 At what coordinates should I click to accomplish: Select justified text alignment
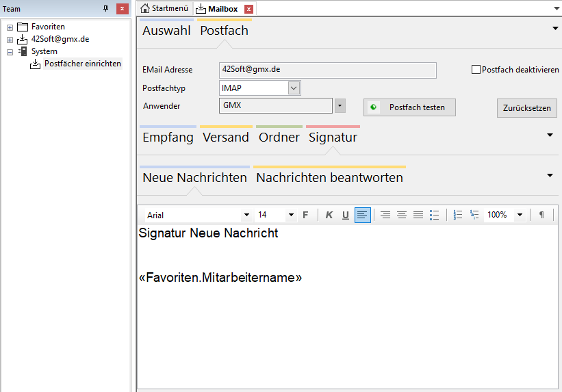click(x=418, y=215)
